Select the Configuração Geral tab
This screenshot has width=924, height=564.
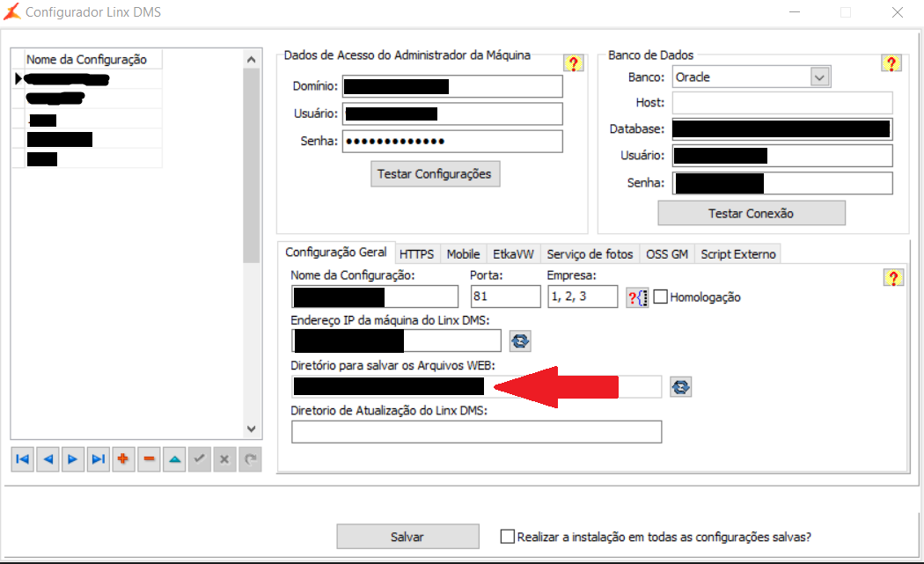point(336,253)
